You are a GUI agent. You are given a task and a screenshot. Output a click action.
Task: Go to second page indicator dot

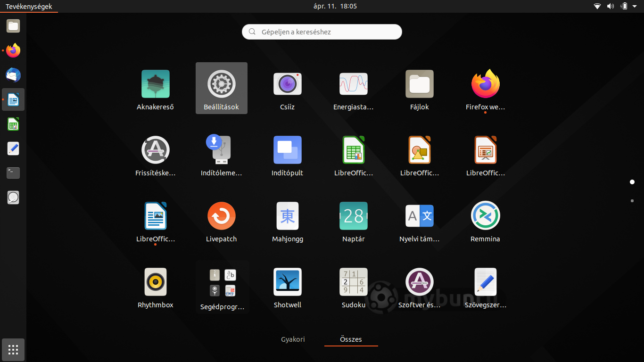pyautogui.click(x=632, y=201)
